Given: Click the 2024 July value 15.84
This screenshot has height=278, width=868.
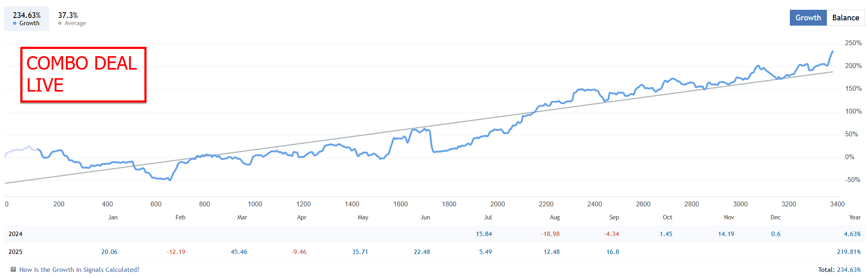Looking at the screenshot, I should [484, 234].
